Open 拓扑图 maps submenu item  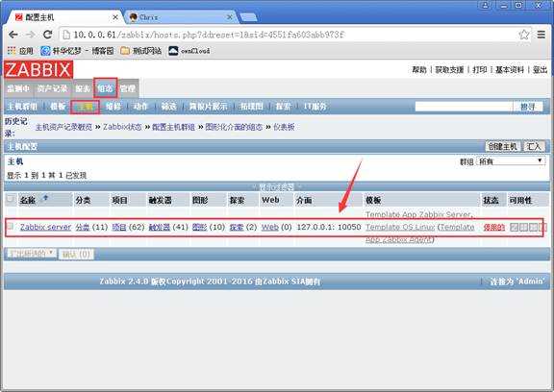point(251,107)
